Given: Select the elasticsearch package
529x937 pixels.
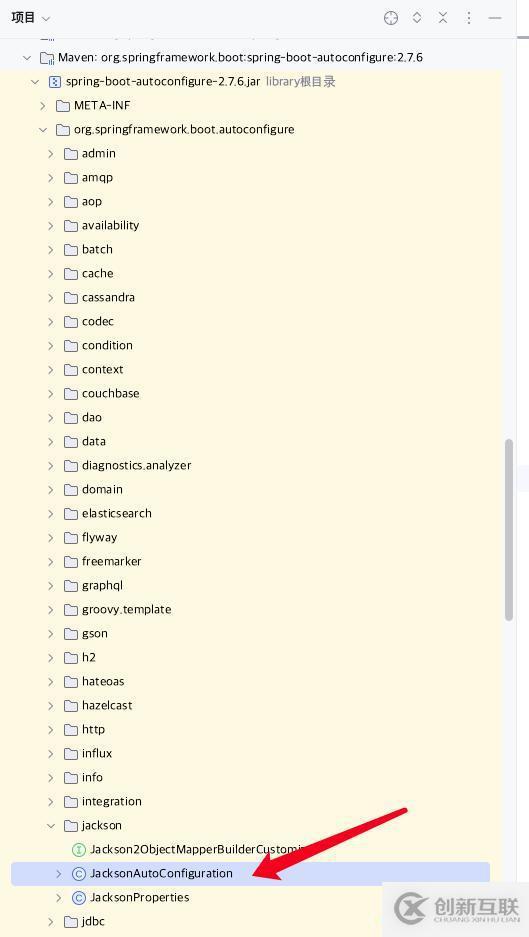Looking at the screenshot, I should 117,513.
